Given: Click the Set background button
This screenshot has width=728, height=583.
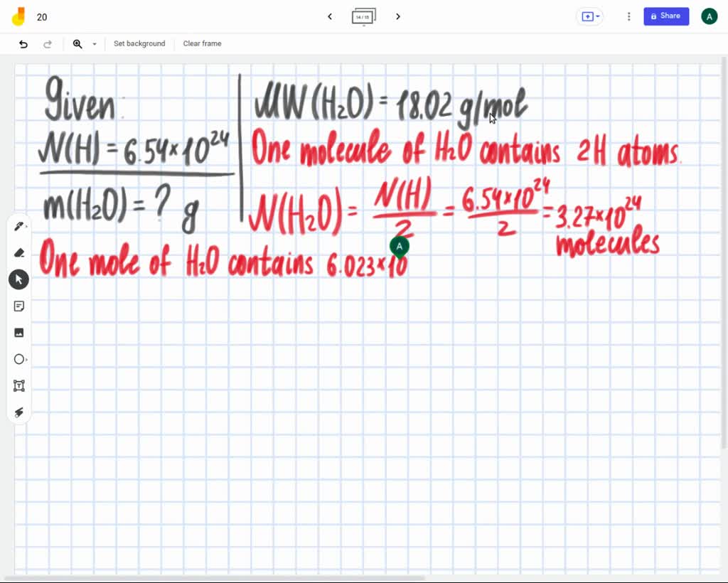Looking at the screenshot, I should tap(139, 43).
